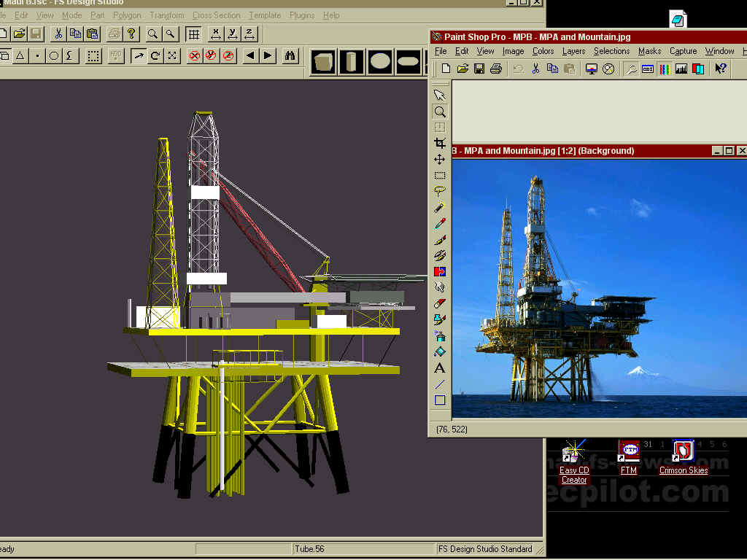The height and width of the screenshot is (560, 747).
Task: Select the rotate transform icon
Action: click(155, 55)
